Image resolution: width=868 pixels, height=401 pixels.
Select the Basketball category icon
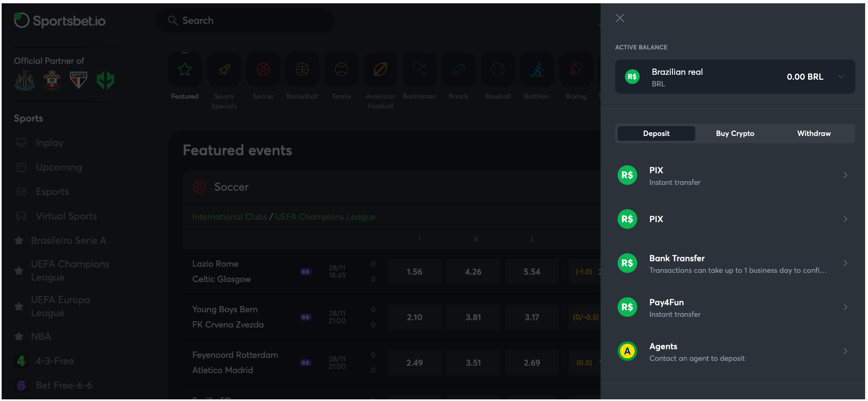[x=302, y=70]
